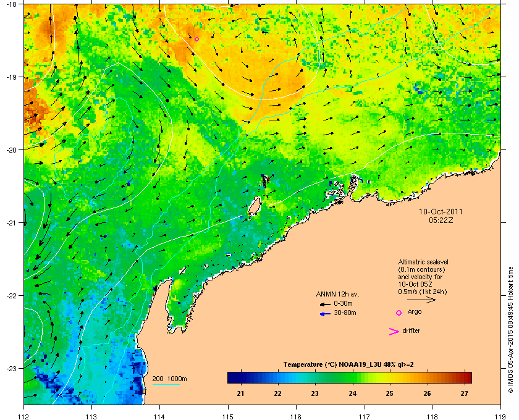Click the colorbar tick label 26
Screen dimensions: 519x420
click(x=428, y=393)
